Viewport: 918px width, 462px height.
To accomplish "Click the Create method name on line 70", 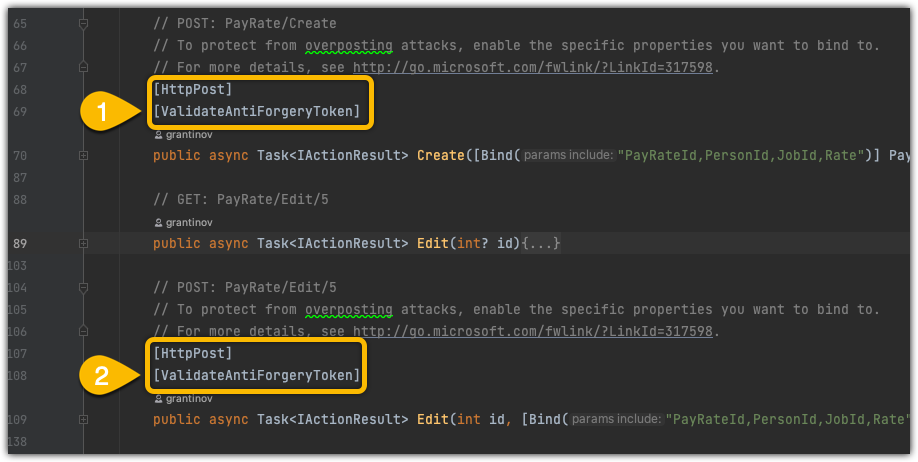I will coord(441,155).
